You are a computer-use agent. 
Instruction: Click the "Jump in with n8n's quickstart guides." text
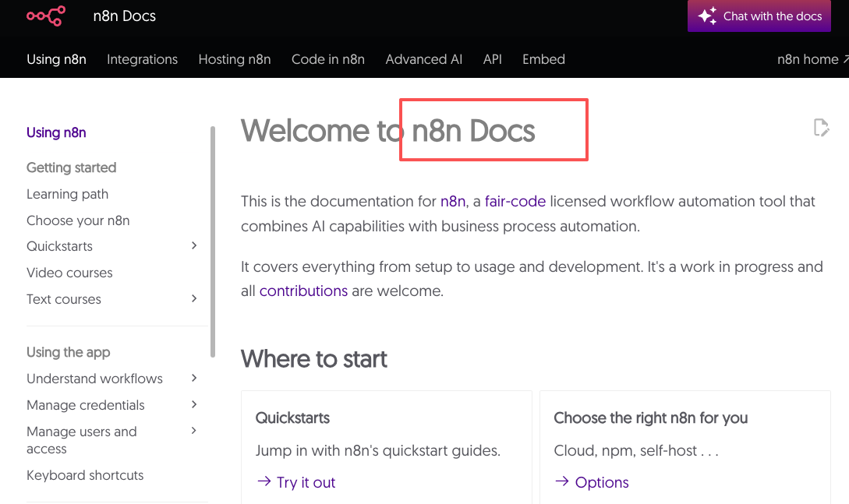(378, 450)
